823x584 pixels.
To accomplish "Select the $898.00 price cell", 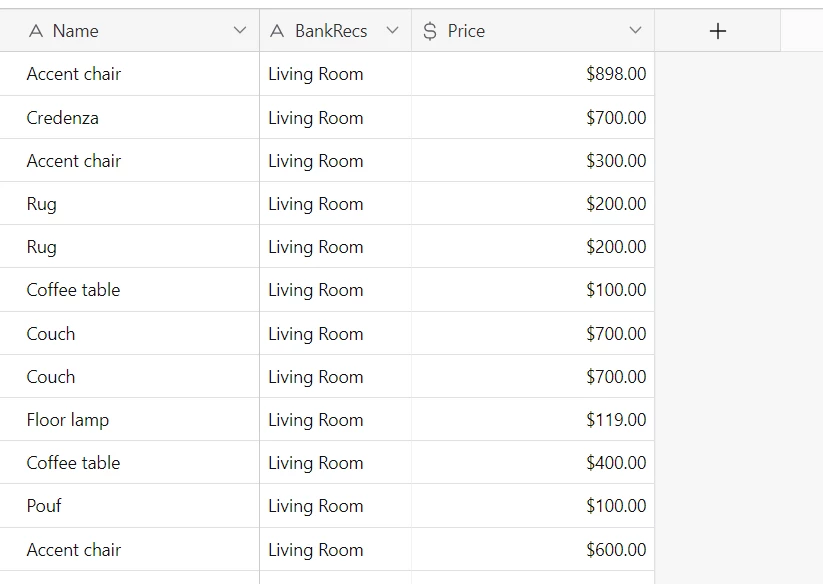I will click(x=533, y=74).
